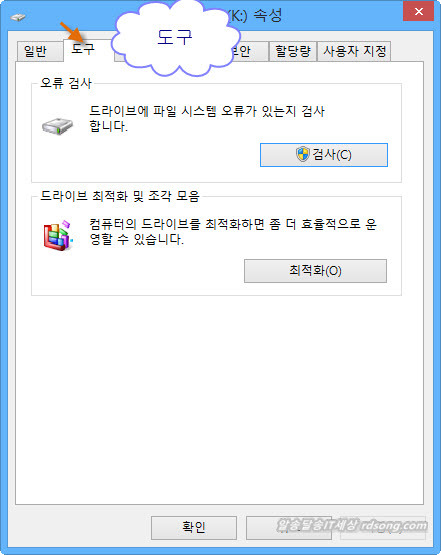Open the 사용자 지정 tab
The width and height of the screenshot is (441, 555).
(x=354, y=51)
